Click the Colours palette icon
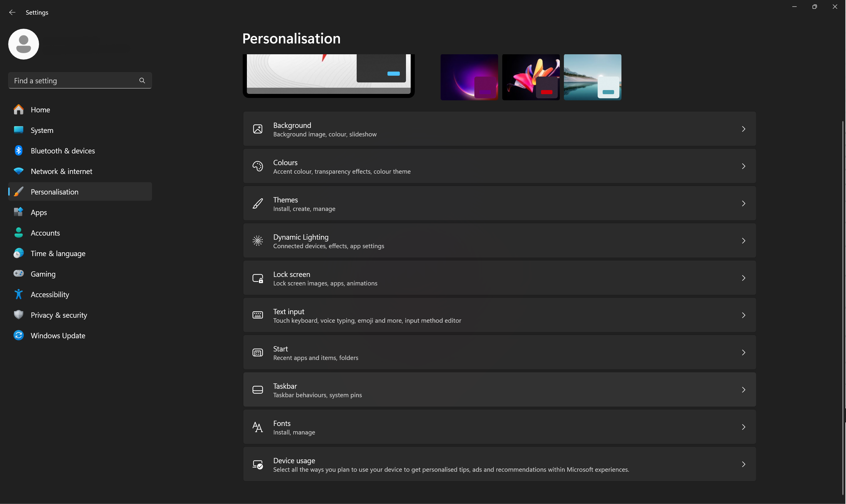Screen dimensions: 846x504 pyautogui.click(x=257, y=166)
